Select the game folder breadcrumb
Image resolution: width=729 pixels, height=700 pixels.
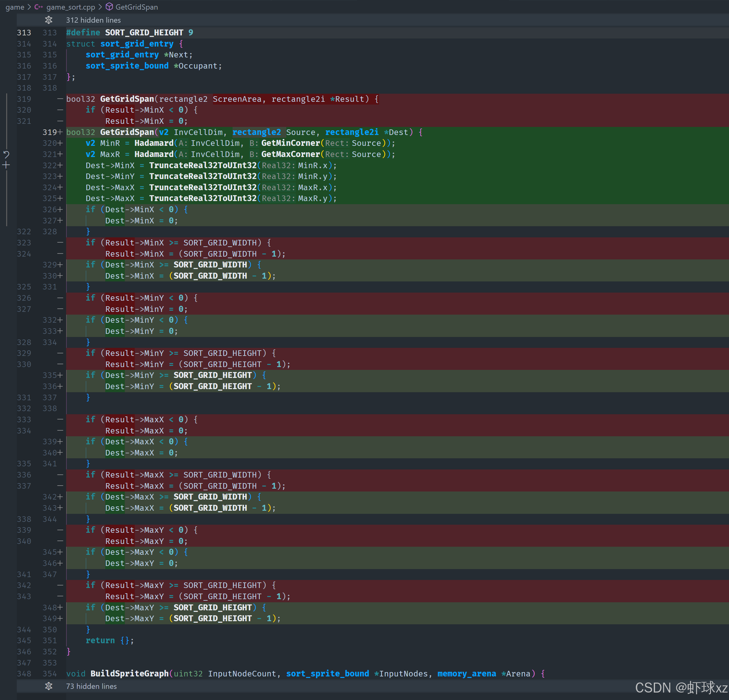tap(15, 7)
